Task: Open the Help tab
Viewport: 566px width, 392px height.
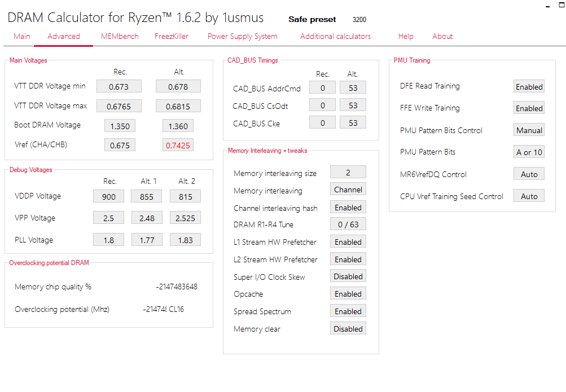Action: point(406,37)
